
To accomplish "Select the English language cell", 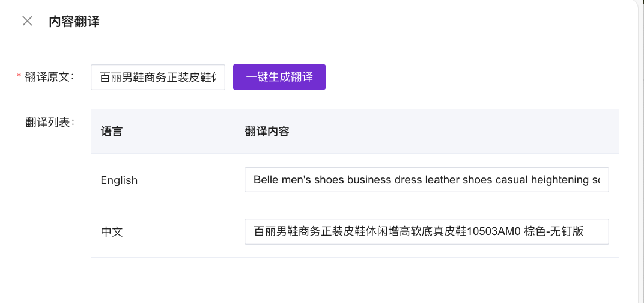I will coord(119,180).
